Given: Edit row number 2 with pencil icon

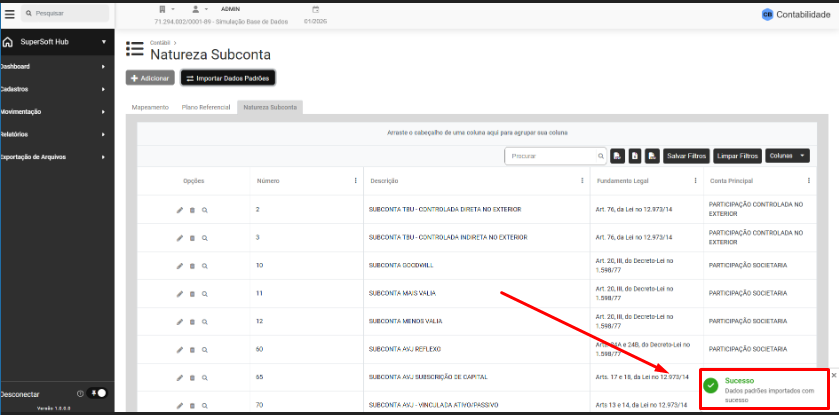Looking at the screenshot, I should point(180,210).
